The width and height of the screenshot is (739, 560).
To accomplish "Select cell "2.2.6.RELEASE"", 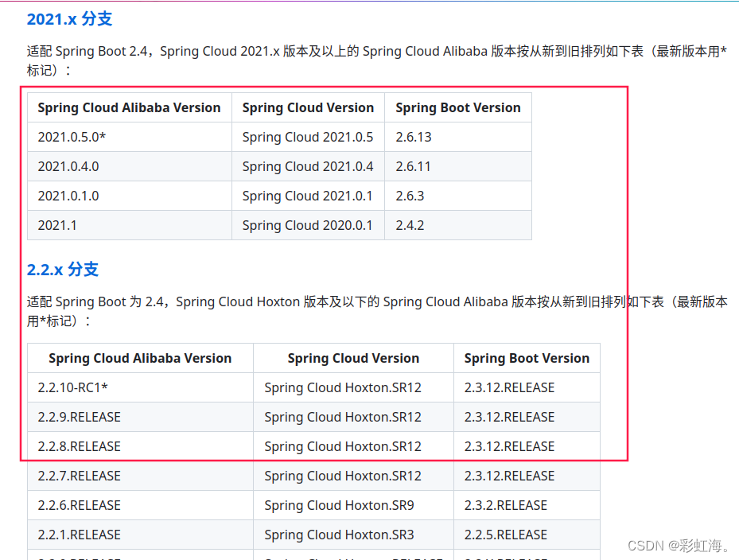I will point(141,505).
